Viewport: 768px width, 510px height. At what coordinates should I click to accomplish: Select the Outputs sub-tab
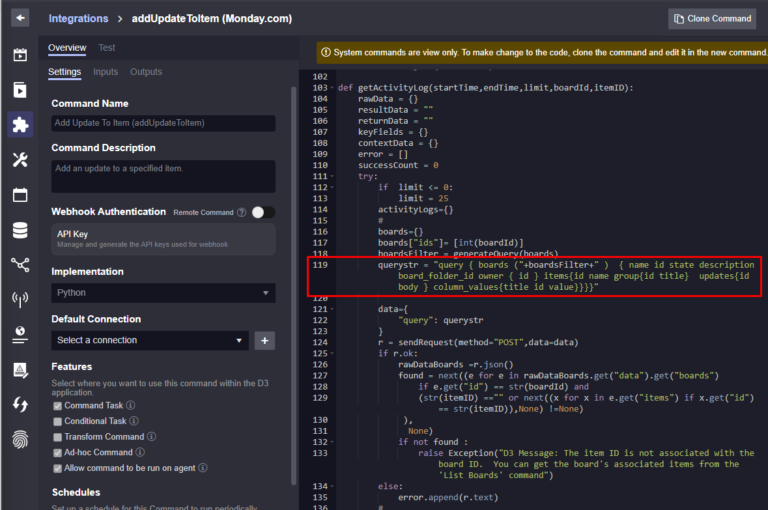click(146, 72)
